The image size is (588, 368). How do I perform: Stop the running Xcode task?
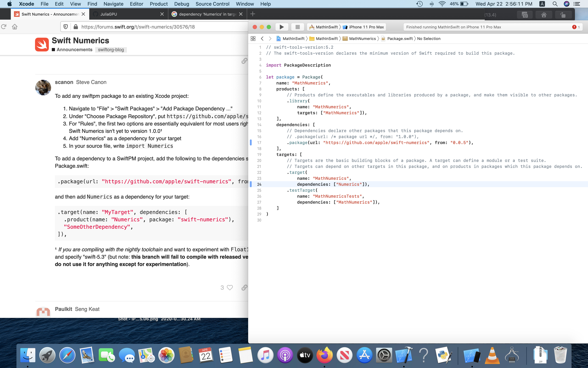point(297,27)
